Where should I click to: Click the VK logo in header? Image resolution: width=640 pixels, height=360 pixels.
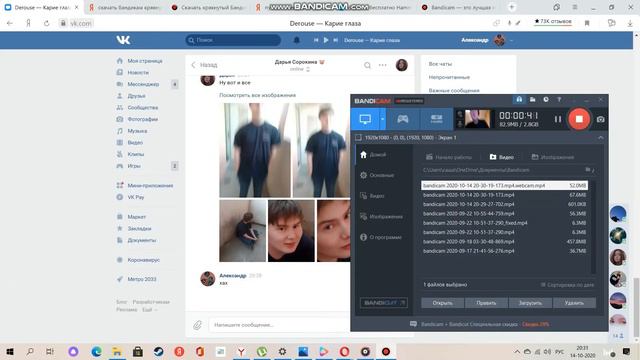click(123, 40)
